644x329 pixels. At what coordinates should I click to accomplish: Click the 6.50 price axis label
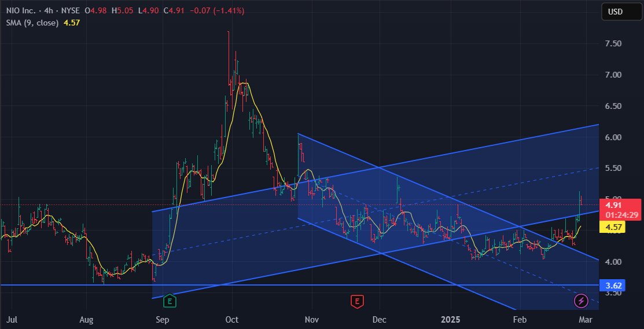(x=612, y=106)
